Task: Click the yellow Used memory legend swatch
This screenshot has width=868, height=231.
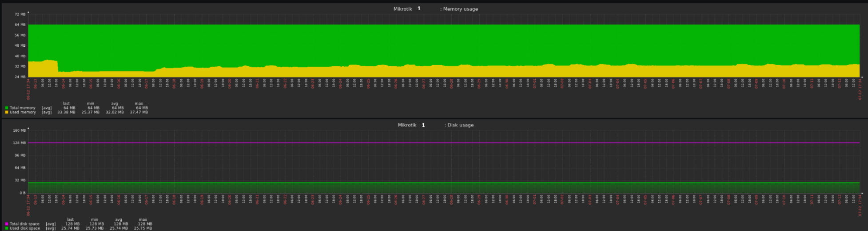Action: pyautogui.click(x=7, y=112)
